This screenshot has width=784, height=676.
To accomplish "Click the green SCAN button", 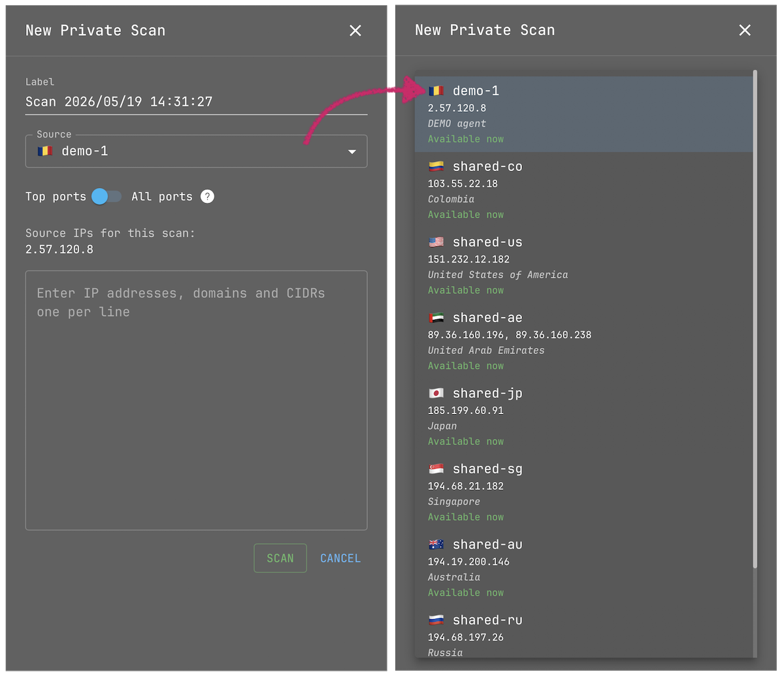I will tap(280, 558).
